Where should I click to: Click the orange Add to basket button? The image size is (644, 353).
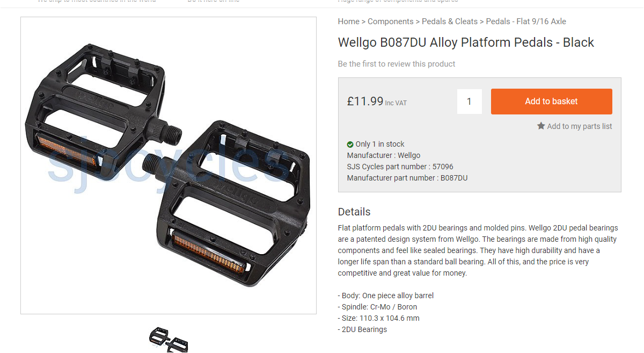point(552,102)
